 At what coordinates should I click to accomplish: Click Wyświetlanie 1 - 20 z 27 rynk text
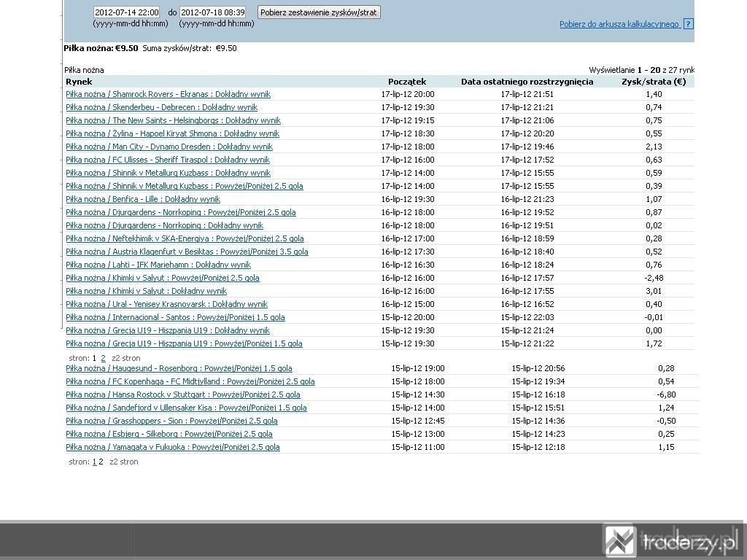(642, 70)
